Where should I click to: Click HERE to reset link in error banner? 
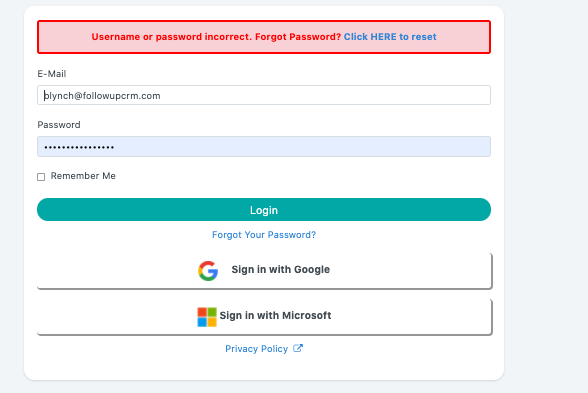point(390,37)
